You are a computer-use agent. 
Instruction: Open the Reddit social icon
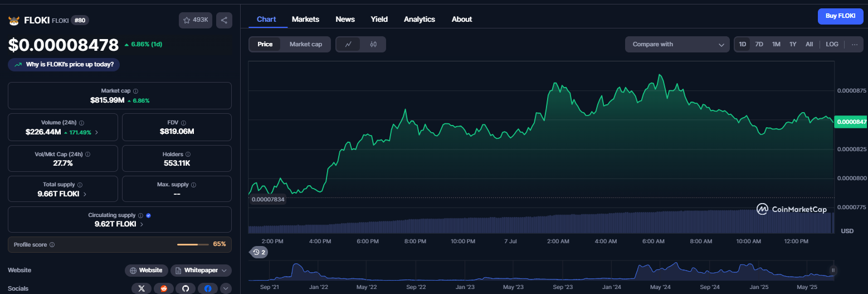click(164, 288)
